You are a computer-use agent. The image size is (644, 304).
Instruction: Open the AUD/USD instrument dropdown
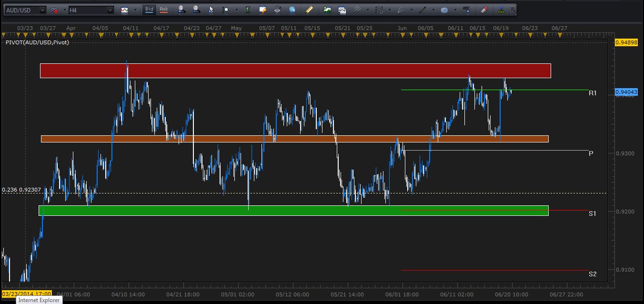coord(42,10)
